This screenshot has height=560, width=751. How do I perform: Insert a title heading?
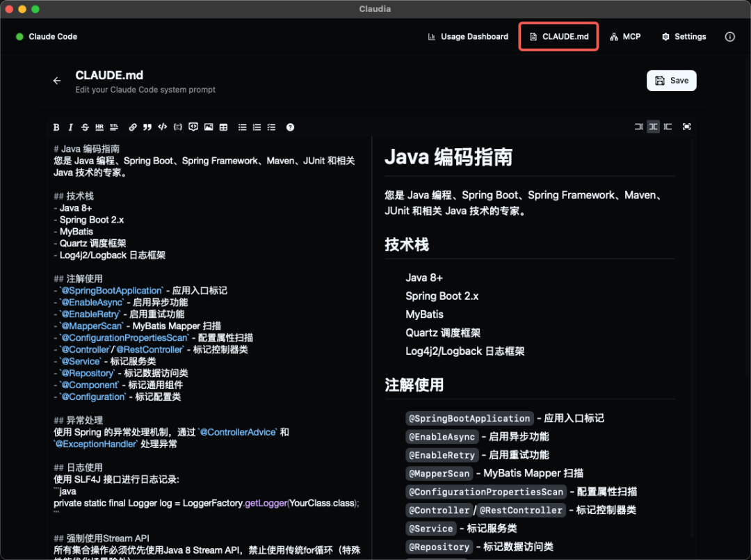114,127
